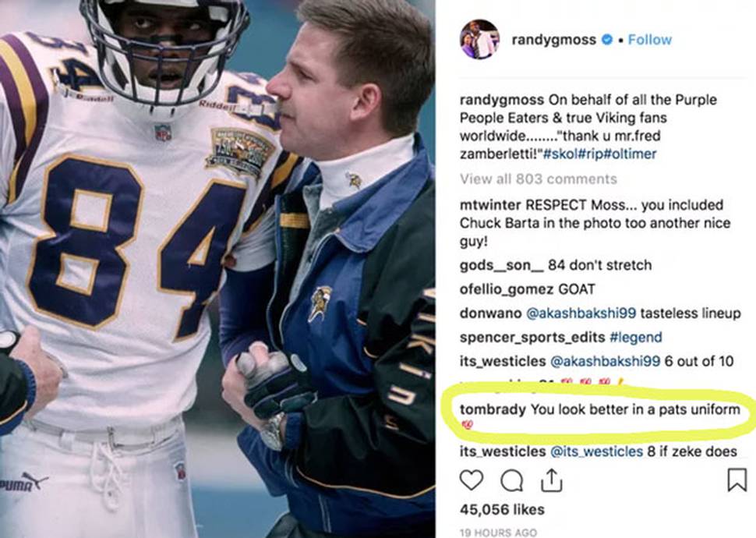Open the randygmoss profile picture
The image size is (756, 538).
click(479, 40)
